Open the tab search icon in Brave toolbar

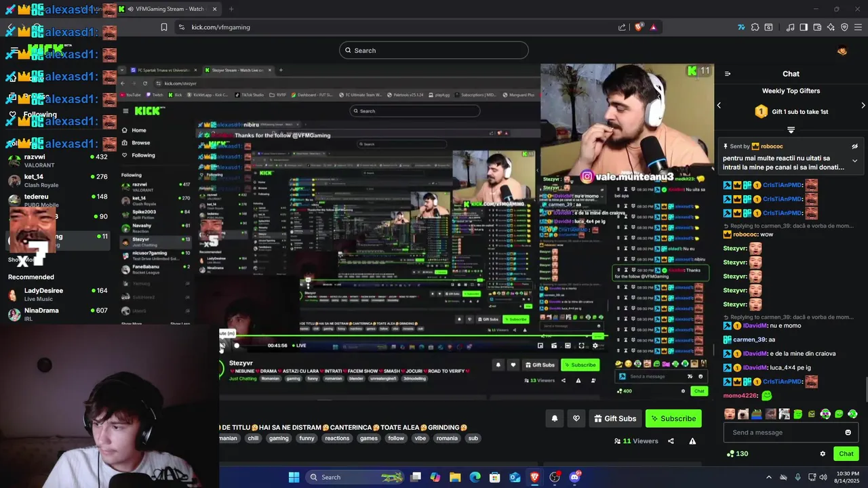(768, 27)
